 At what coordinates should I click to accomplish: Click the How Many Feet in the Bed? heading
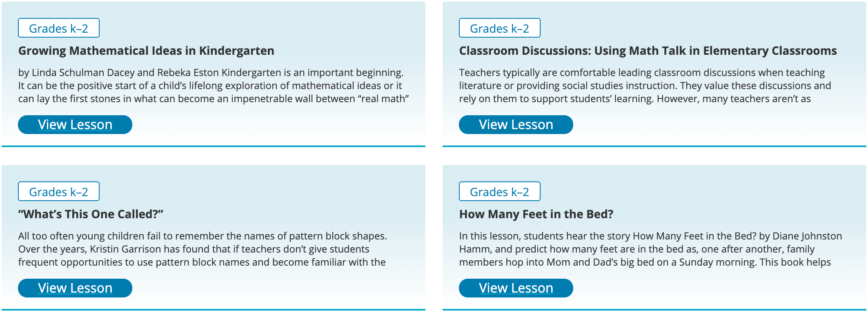click(x=524, y=213)
